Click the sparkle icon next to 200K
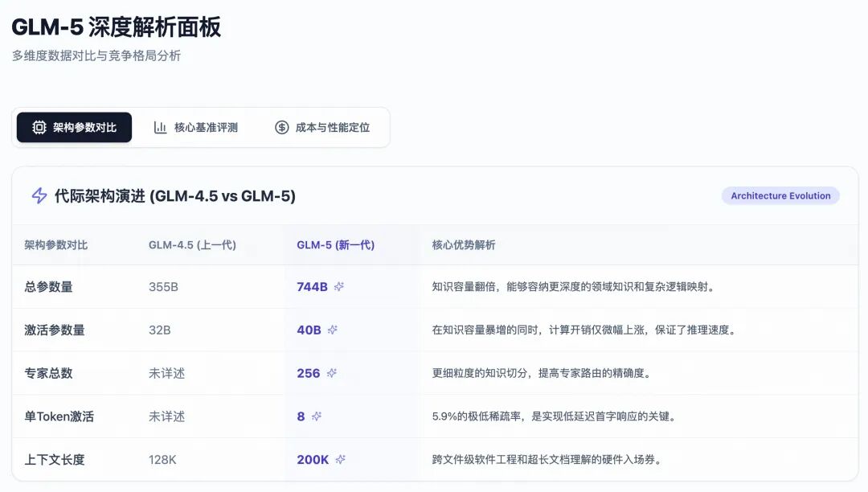 pyautogui.click(x=340, y=459)
